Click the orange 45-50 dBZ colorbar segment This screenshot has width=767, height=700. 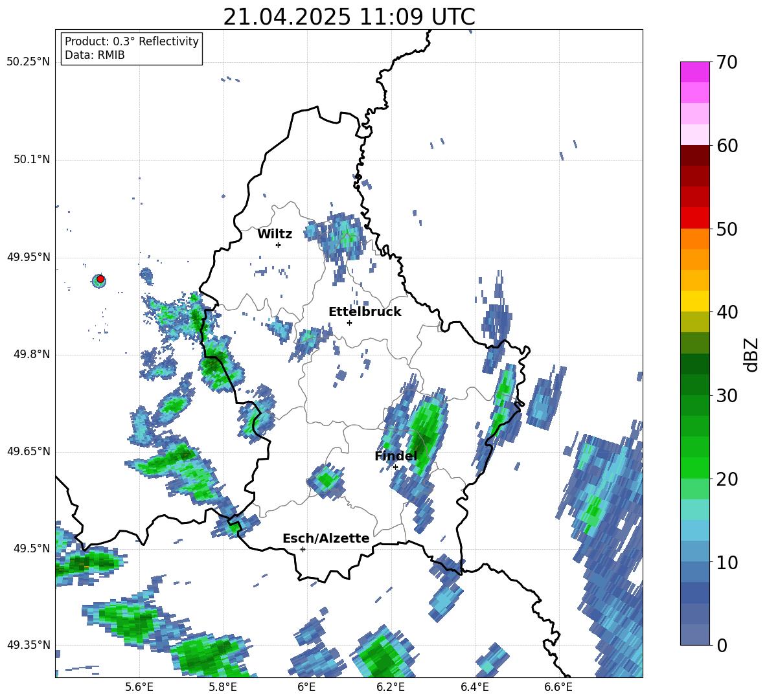click(694, 239)
